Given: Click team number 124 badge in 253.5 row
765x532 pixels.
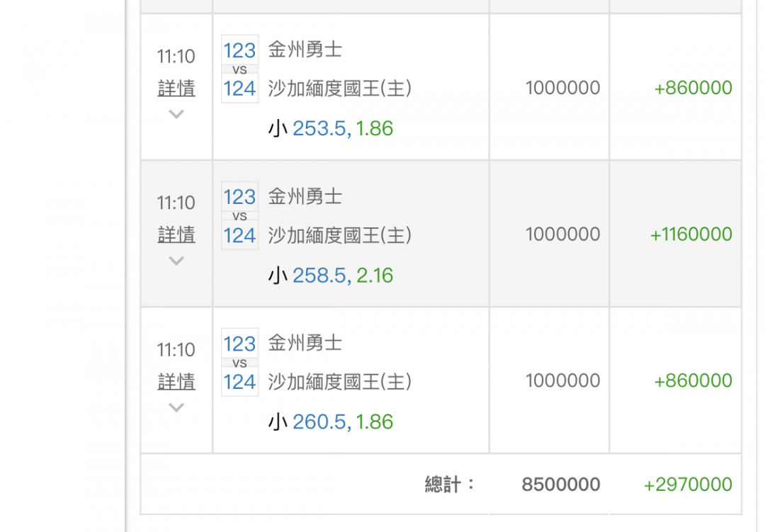Looking at the screenshot, I should (x=239, y=89).
